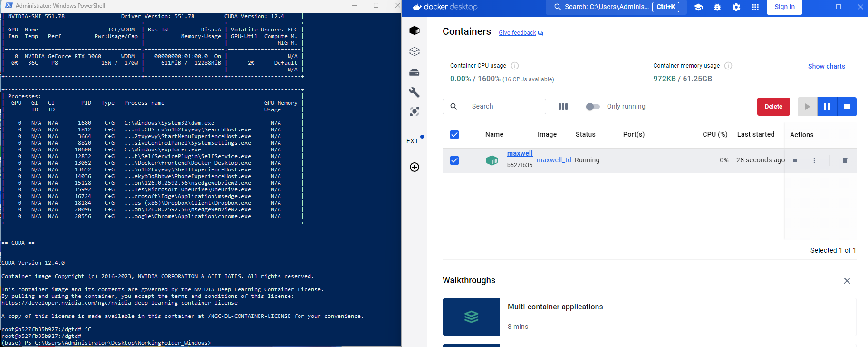Open maxwell container name link
The image size is (868, 347).
point(520,153)
